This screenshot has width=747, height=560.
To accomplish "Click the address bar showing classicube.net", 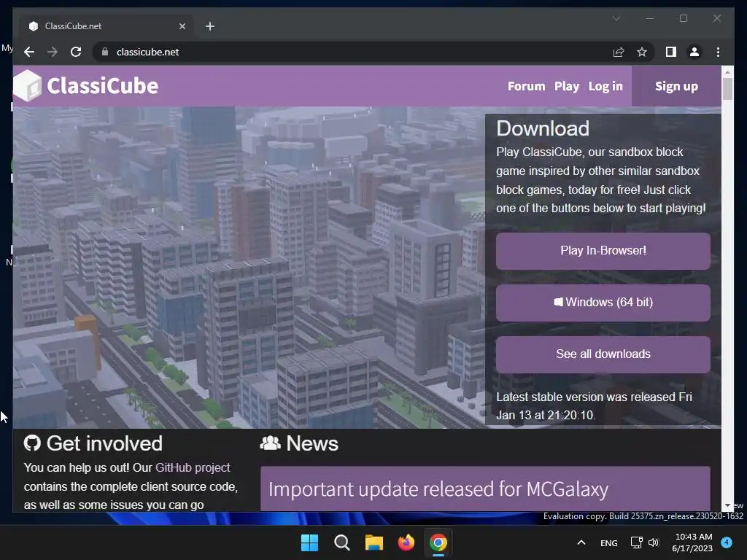I will 352,52.
